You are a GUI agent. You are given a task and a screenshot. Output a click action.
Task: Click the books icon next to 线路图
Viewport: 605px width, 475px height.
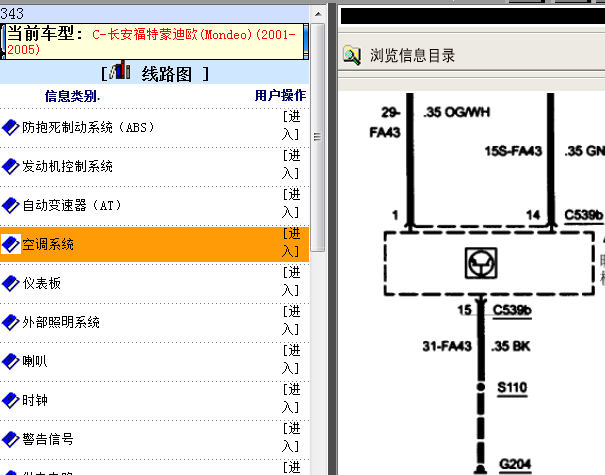tap(120, 70)
